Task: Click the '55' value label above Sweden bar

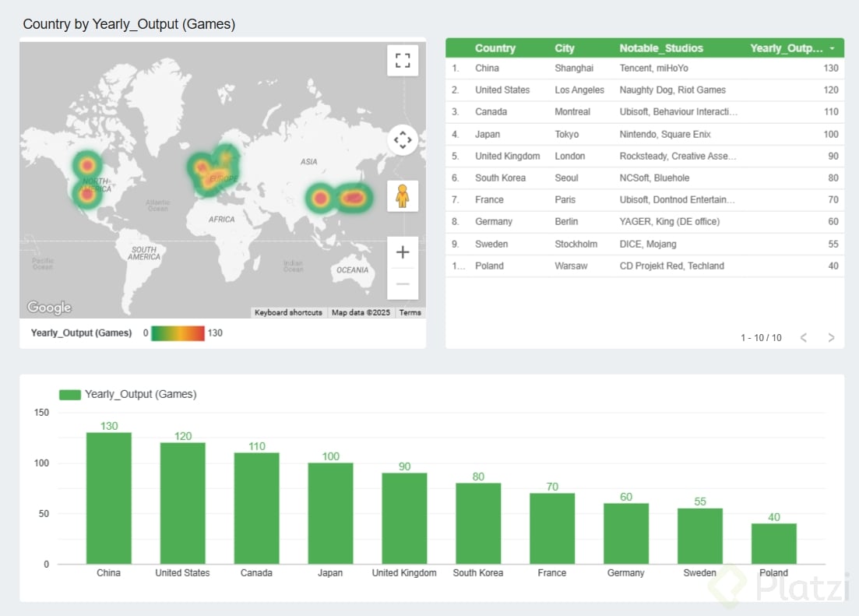Action: point(700,502)
